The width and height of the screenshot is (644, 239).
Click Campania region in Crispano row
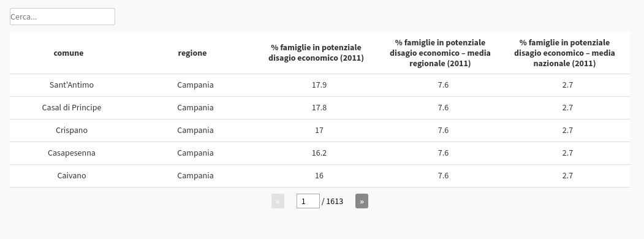pyautogui.click(x=195, y=130)
